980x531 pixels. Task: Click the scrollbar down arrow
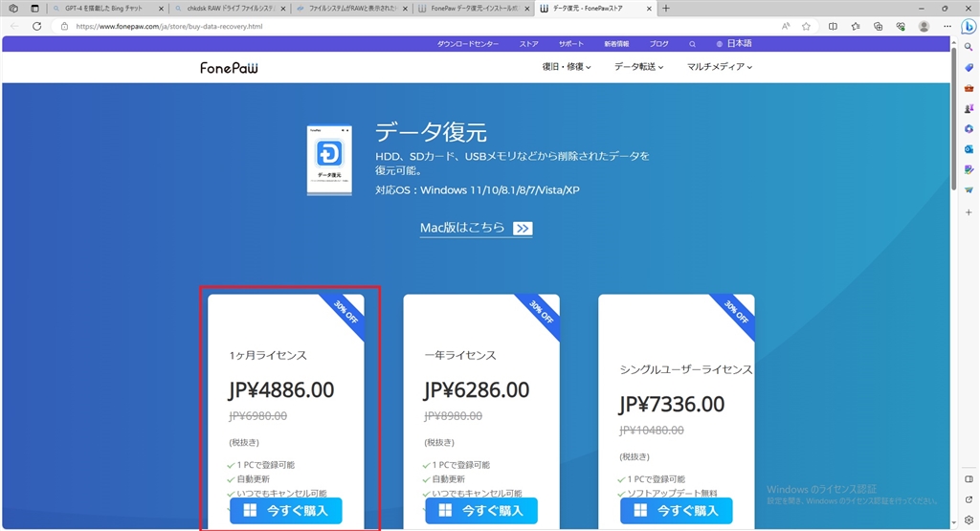coord(954,522)
